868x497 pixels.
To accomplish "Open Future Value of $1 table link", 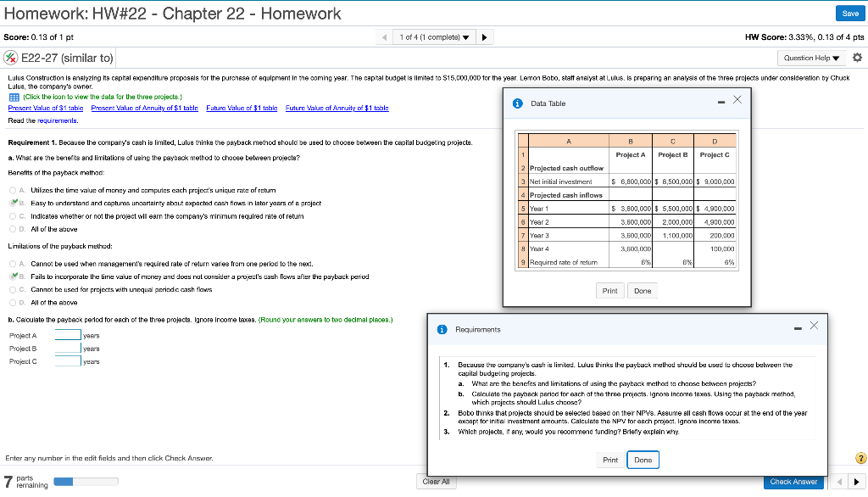I will coord(242,108).
